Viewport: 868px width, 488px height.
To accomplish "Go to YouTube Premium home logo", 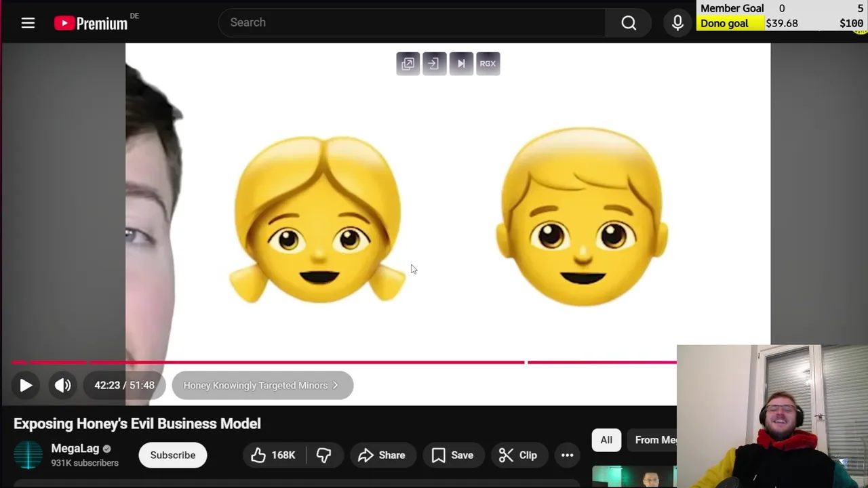I will click(x=91, y=23).
